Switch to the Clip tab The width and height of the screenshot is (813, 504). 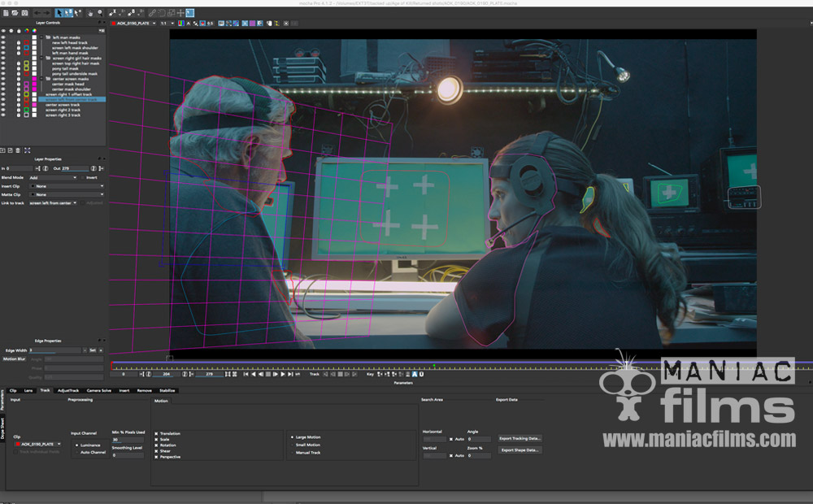13,390
